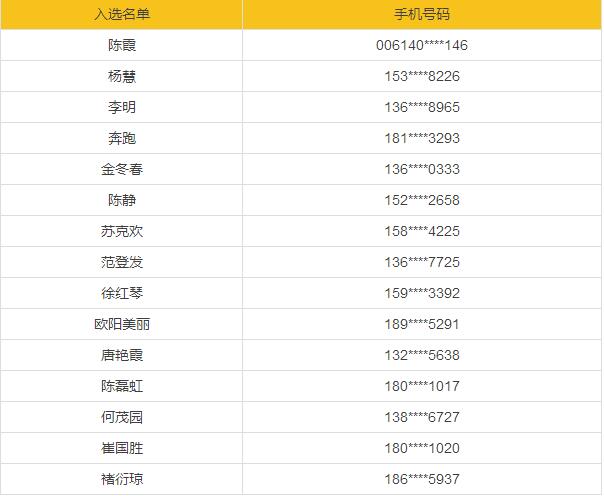Click phone number 136****8965
The height and width of the screenshot is (496, 604).
pyautogui.click(x=421, y=107)
